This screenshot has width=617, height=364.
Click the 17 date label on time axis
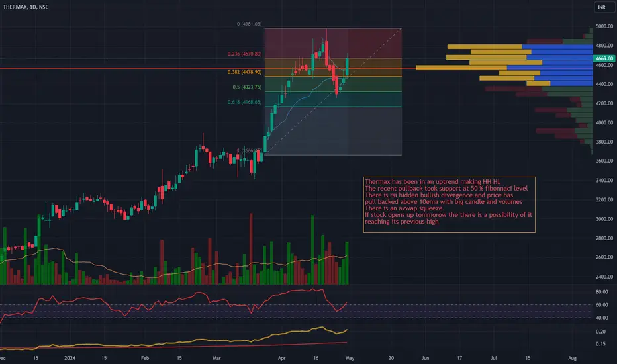click(x=459, y=358)
